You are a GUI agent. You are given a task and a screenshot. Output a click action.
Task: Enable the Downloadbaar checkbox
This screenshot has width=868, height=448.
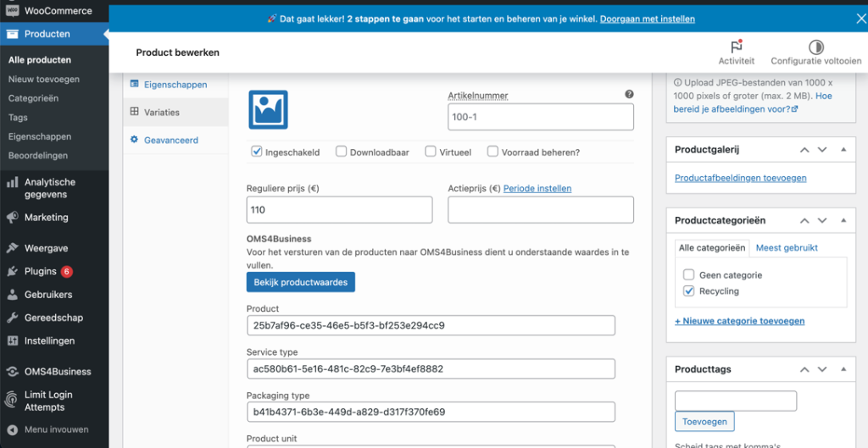click(341, 152)
